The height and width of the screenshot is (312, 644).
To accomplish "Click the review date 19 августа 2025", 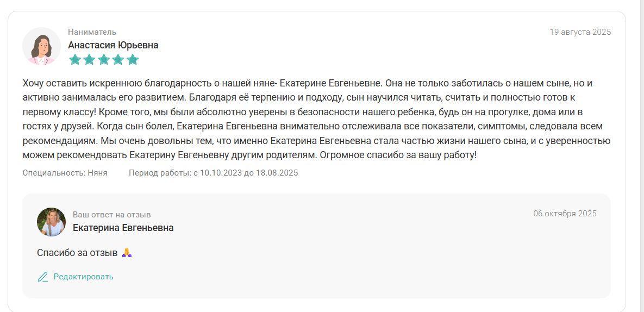I will pyautogui.click(x=580, y=32).
